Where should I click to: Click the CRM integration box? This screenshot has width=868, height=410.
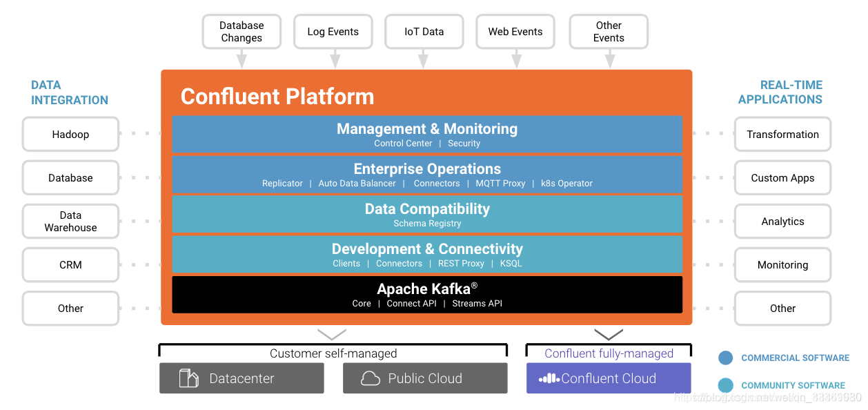[x=70, y=265]
